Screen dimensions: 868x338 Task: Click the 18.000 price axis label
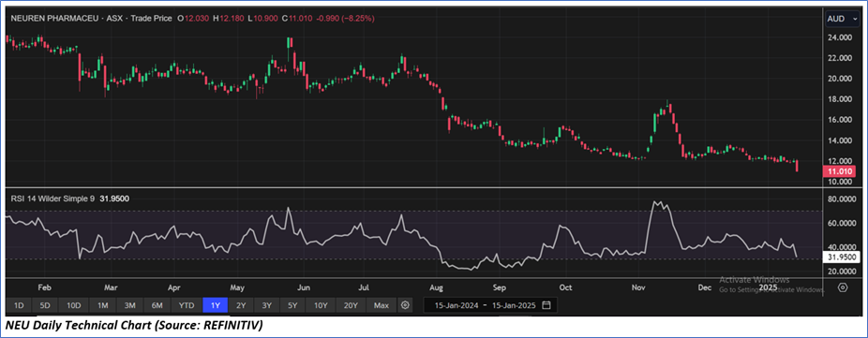[x=840, y=99]
